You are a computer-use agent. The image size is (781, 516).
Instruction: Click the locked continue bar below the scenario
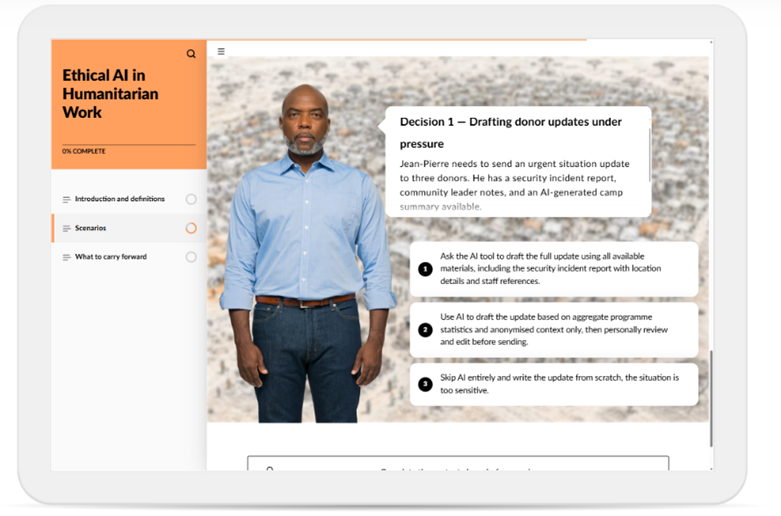[x=458, y=463]
